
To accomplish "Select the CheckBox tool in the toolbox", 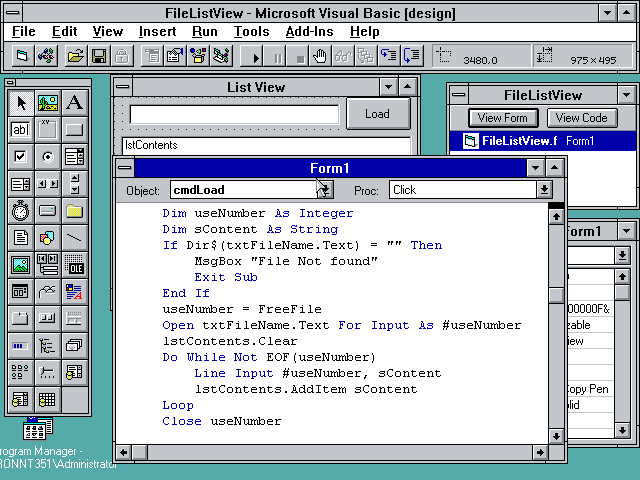I will pos(21,157).
